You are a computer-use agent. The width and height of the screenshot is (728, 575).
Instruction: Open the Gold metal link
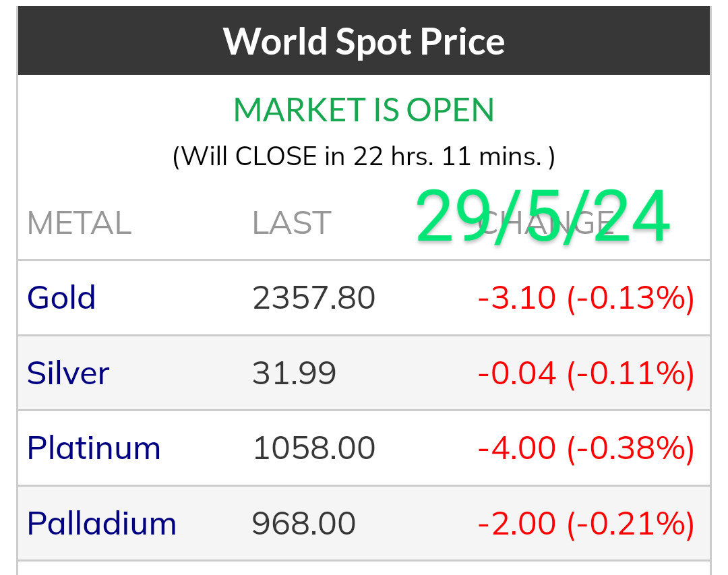(61, 298)
